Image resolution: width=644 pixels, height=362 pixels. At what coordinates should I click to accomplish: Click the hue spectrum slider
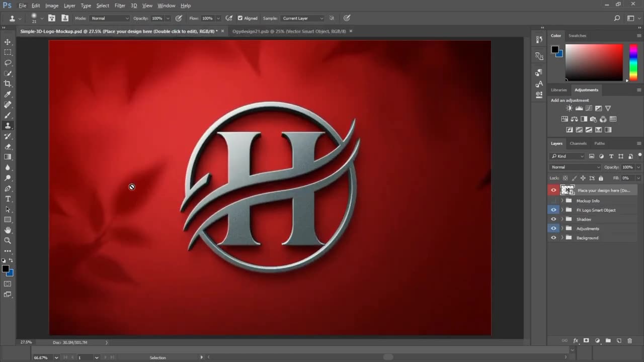tap(633, 62)
